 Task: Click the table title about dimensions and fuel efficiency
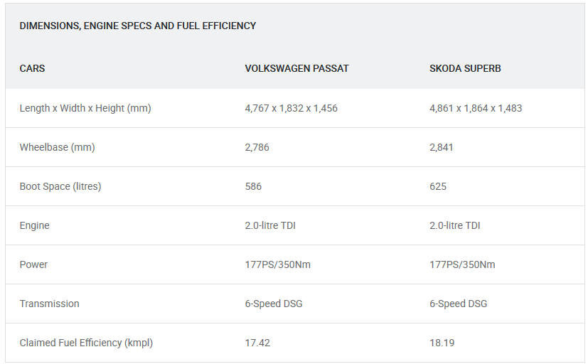point(137,26)
